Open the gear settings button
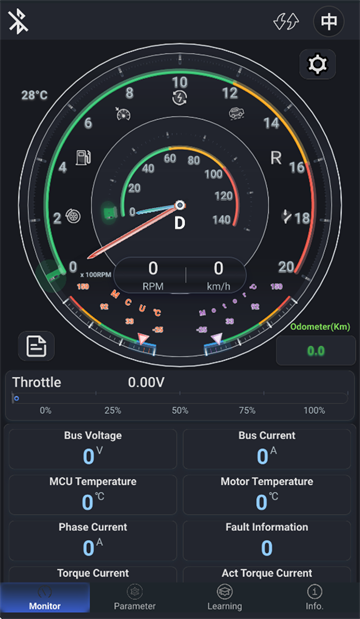The height and width of the screenshot is (619, 360). pos(318,64)
